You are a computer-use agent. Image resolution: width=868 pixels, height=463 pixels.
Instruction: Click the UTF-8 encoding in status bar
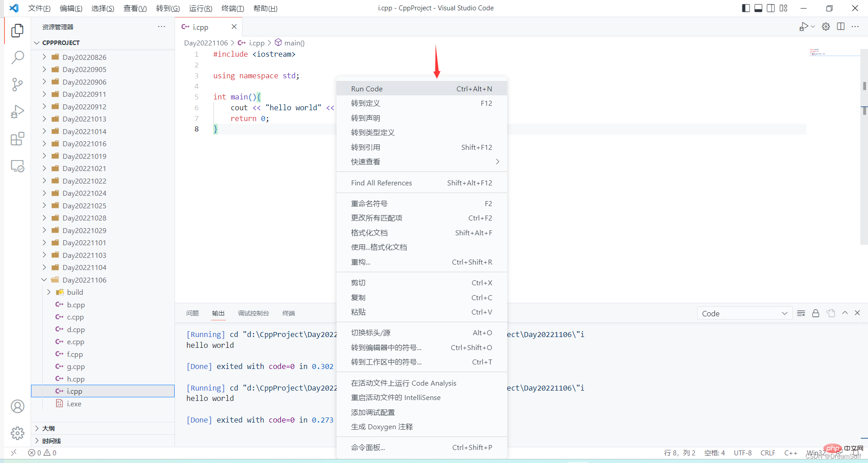click(x=742, y=453)
